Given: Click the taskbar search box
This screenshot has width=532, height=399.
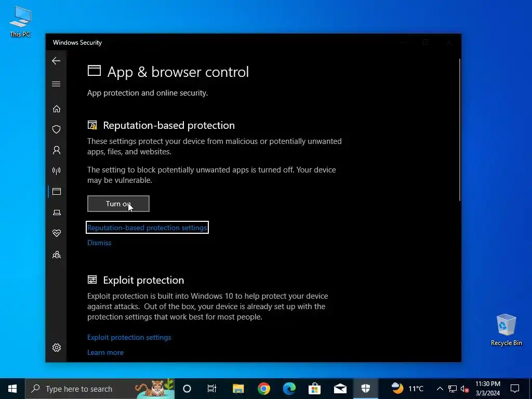Looking at the screenshot, I should [x=100, y=389].
